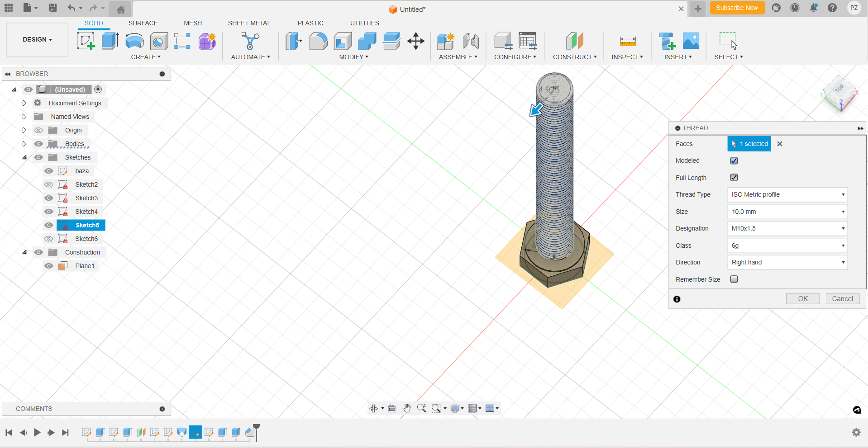
Task: Click the Subscribe Now button
Action: [x=737, y=8]
